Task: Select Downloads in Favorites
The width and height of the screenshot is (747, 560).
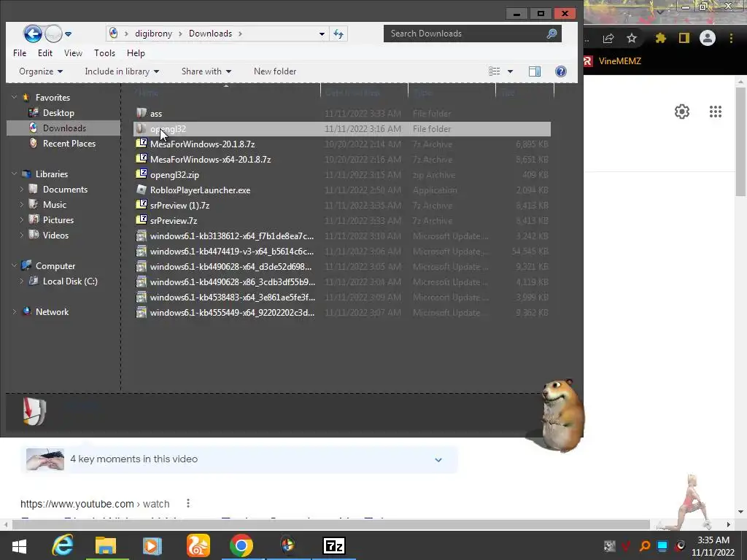Action: 64,128
